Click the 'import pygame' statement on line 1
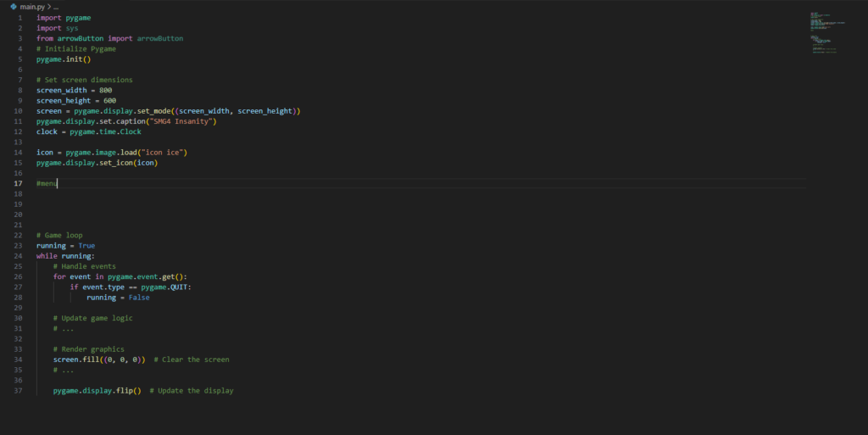The width and height of the screenshot is (868, 435). pyautogui.click(x=63, y=18)
